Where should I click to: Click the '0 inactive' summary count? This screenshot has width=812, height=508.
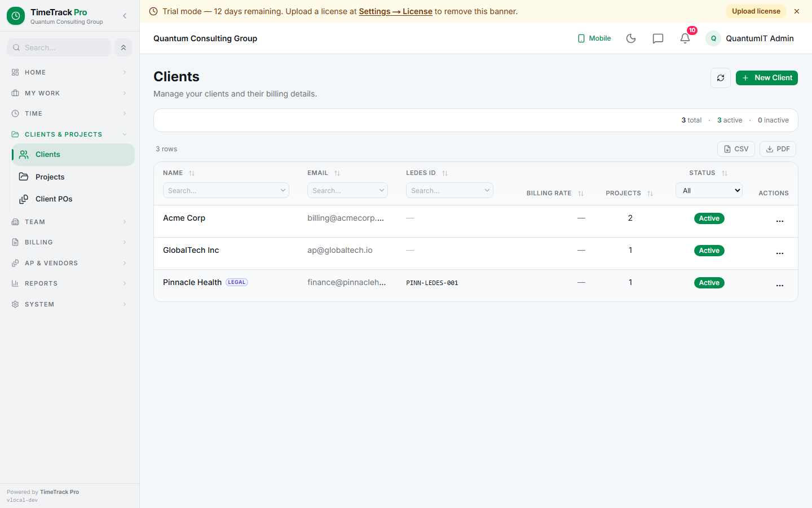[773, 120]
